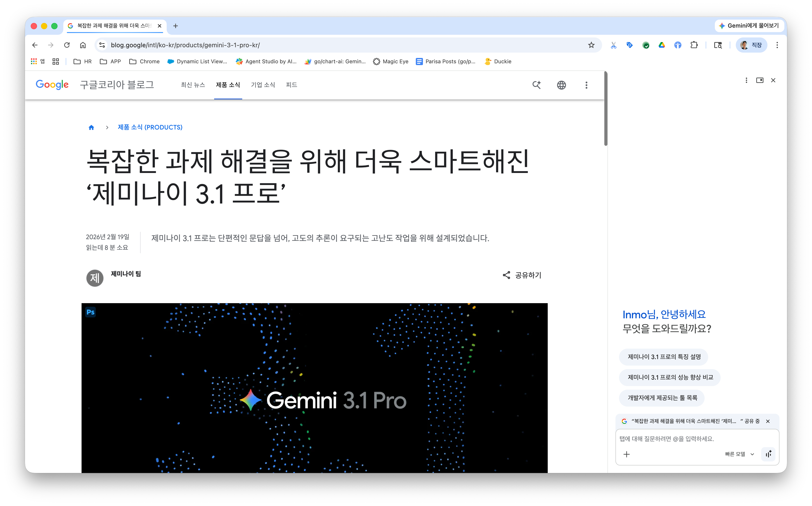This screenshot has height=506, width=812.
Task: Click the page vertical scrollbar thumb
Action: point(606,109)
